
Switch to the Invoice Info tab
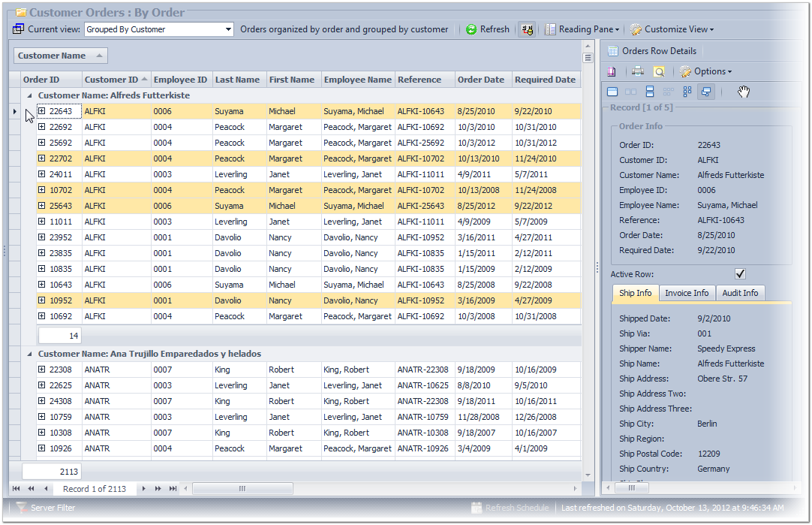pyautogui.click(x=686, y=294)
